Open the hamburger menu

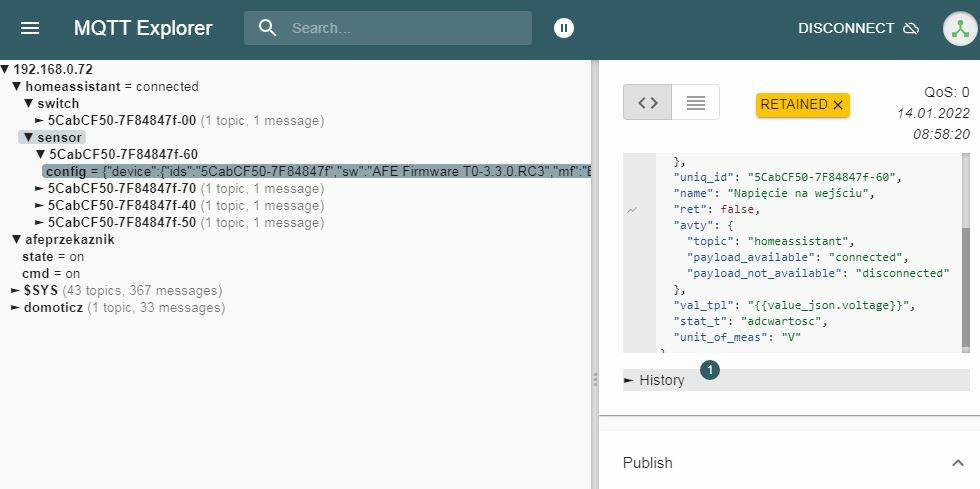pyautogui.click(x=30, y=28)
